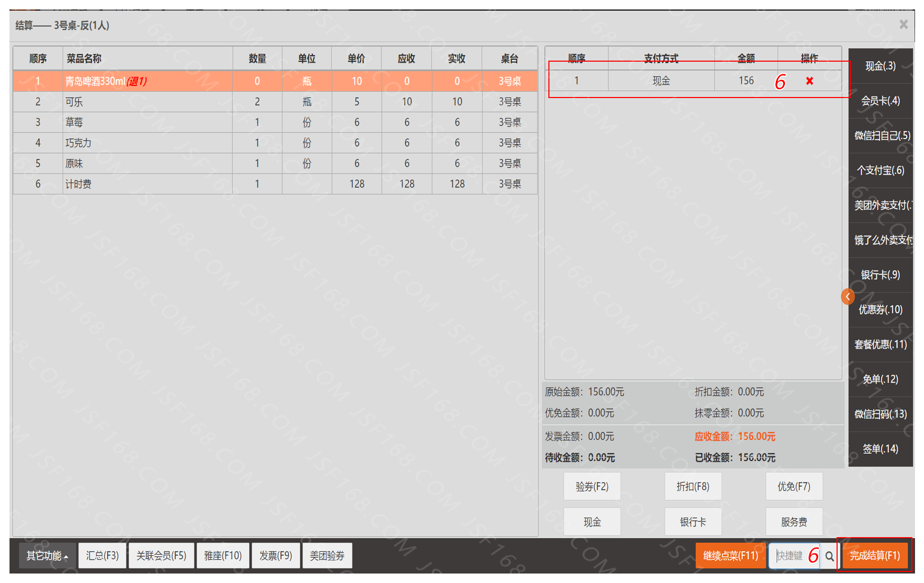
Task: Click the 应收 column header
Action: 407,59
